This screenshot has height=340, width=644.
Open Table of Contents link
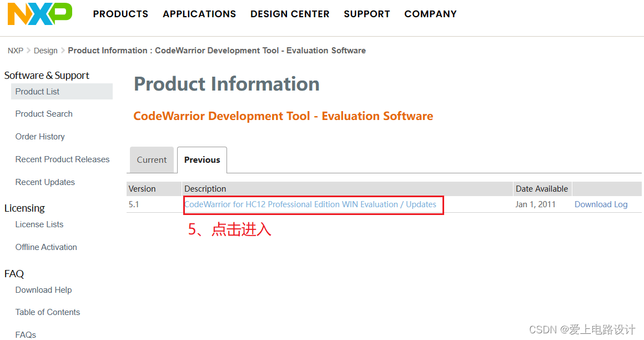[48, 312]
